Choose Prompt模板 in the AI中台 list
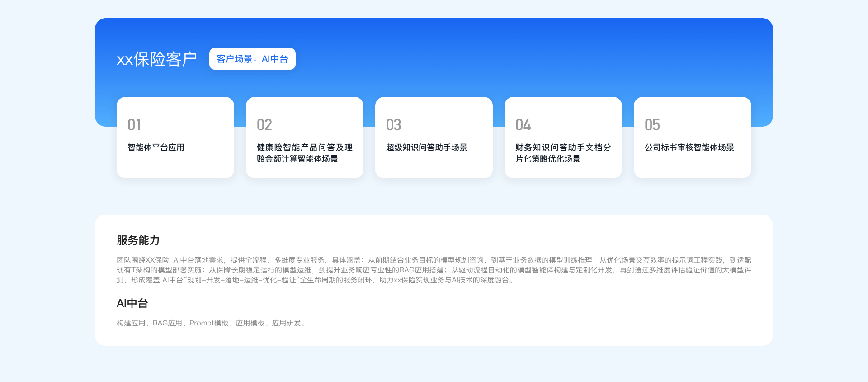 point(208,323)
